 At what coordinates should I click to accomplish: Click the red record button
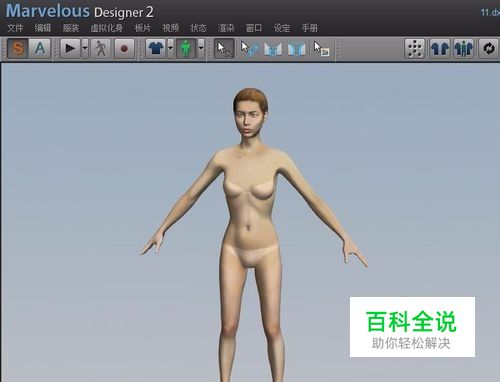click(124, 49)
